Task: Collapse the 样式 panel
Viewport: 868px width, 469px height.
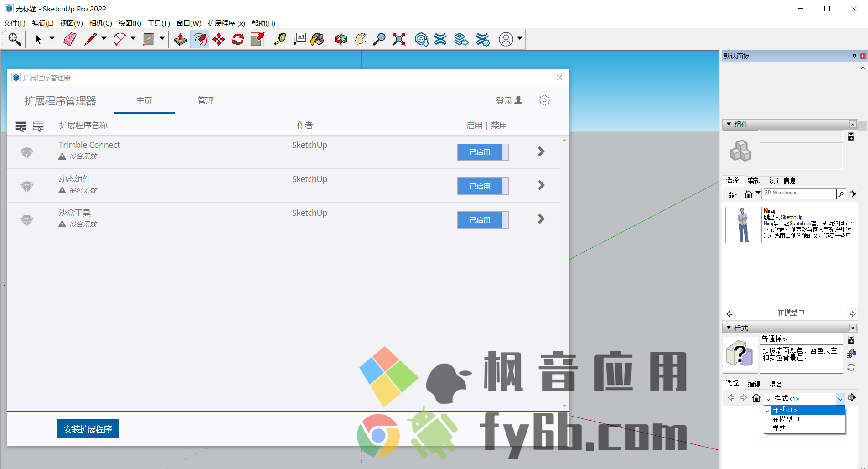Action: click(728, 328)
